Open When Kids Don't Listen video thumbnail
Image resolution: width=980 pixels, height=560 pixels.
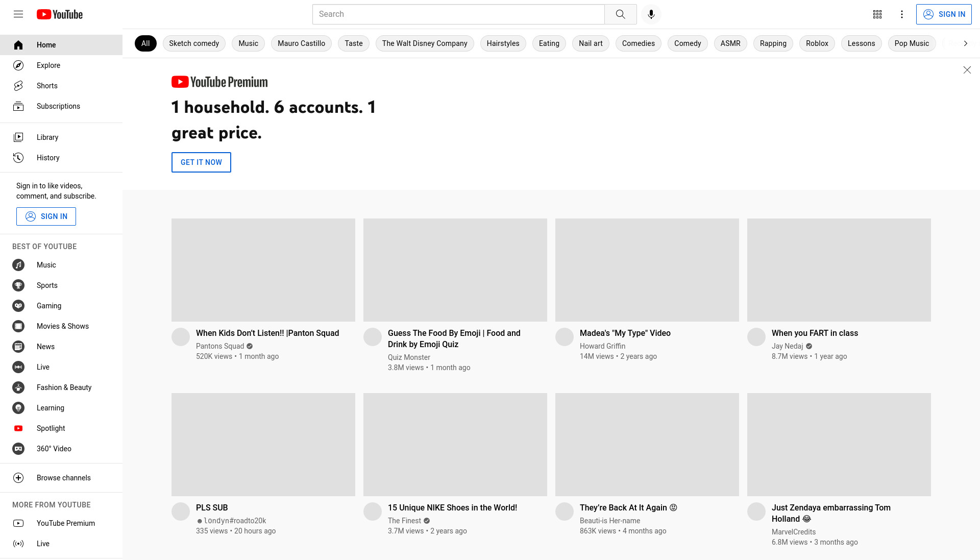(263, 270)
